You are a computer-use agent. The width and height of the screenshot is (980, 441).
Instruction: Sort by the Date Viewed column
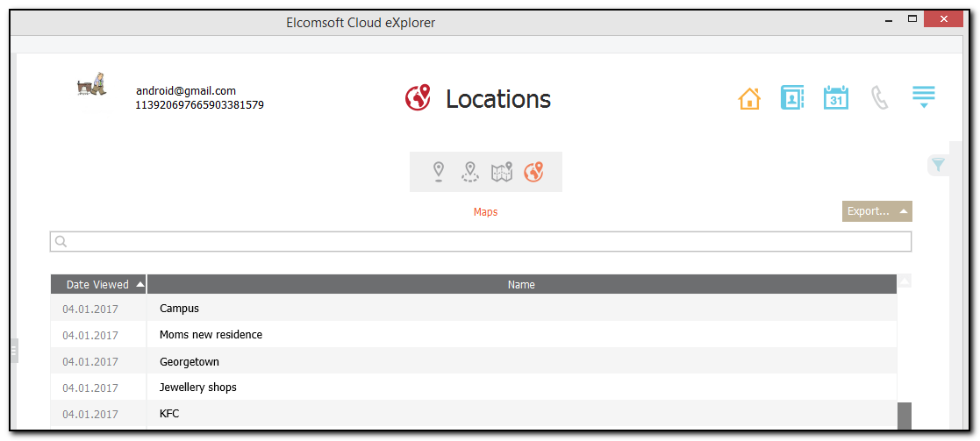[98, 284]
